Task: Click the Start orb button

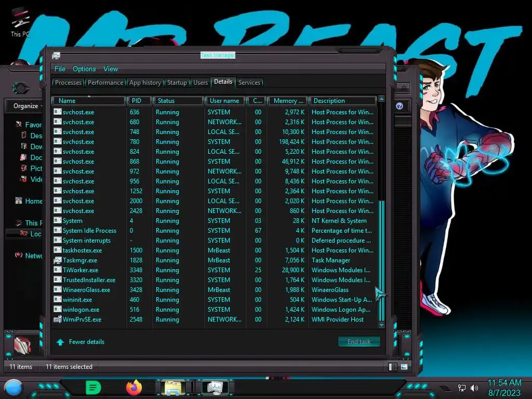Action: [14, 388]
